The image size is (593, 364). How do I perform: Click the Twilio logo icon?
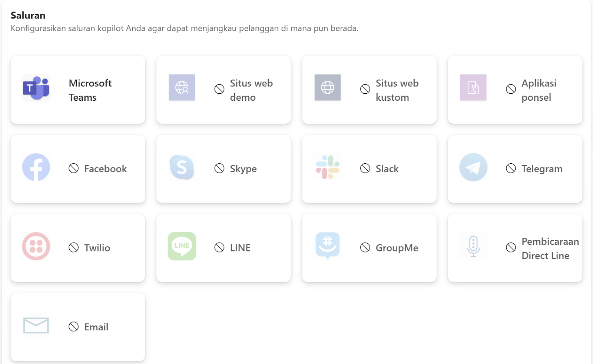[x=36, y=246]
